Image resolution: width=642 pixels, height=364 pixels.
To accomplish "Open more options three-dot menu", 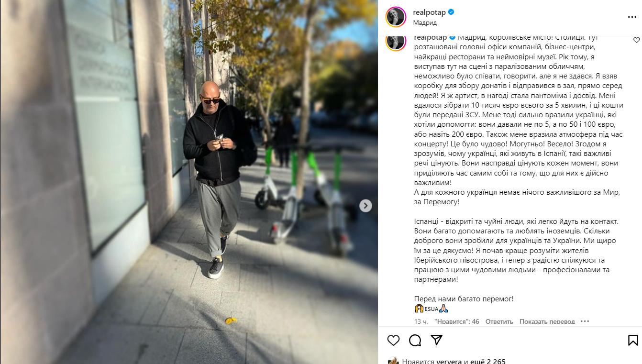I will [x=632, y=17].
